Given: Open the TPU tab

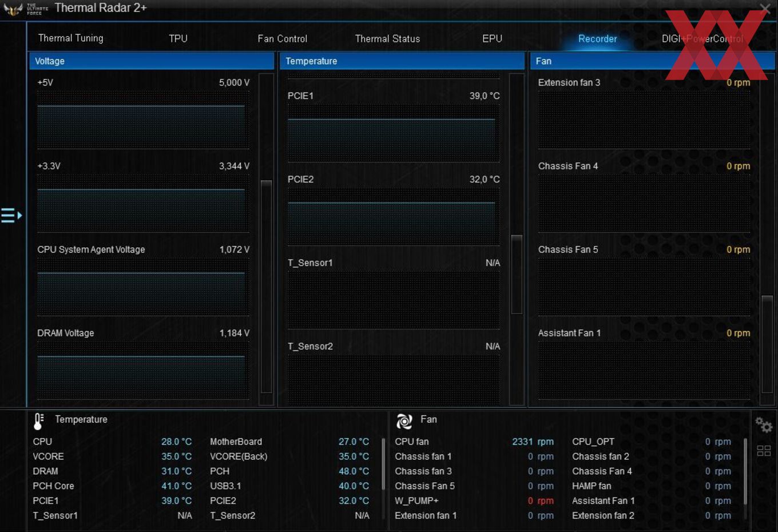Looking at the screenshot, I should coord(178,38).
